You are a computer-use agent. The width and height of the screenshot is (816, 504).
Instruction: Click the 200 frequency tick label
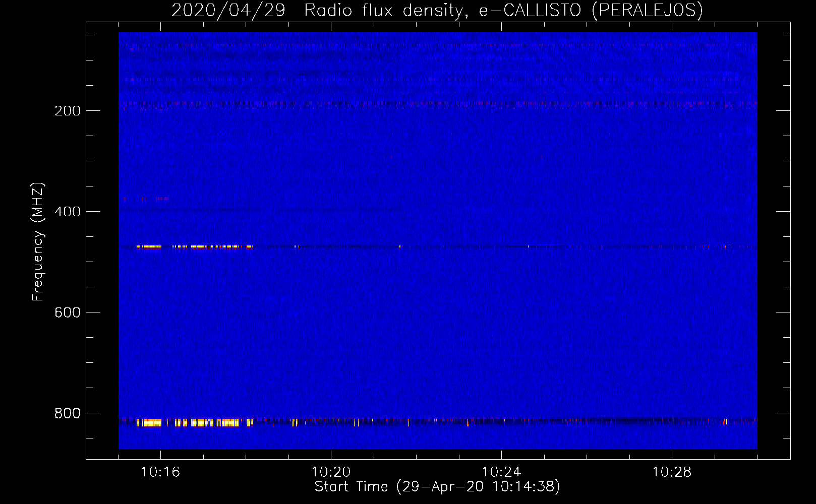(x=68, y=111)
